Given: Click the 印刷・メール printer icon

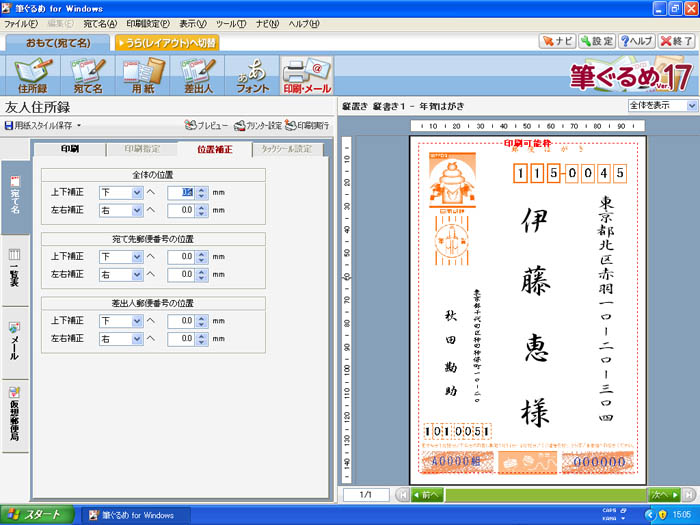Looking at the screenshot, I should [x=306, y=75].
